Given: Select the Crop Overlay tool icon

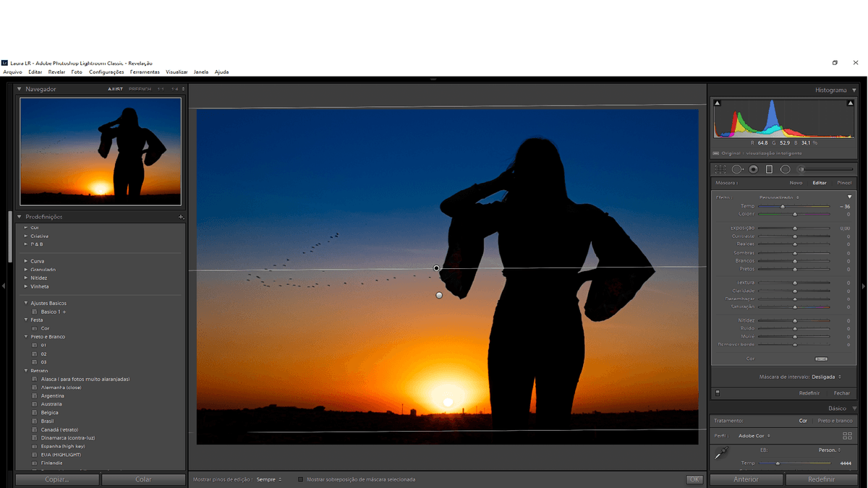Looking at the screenshot, I should point(720,169).
